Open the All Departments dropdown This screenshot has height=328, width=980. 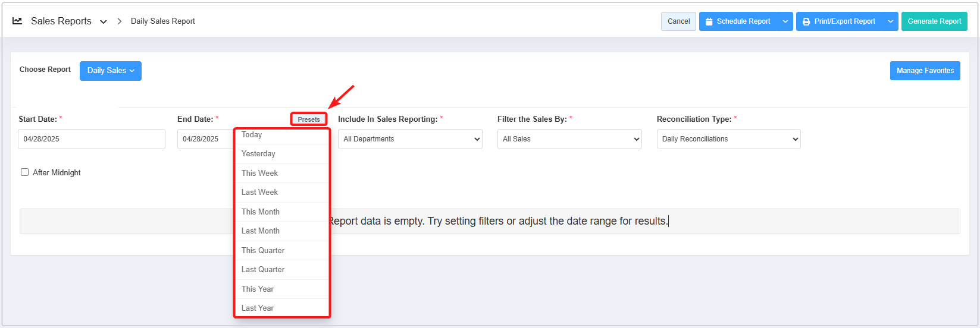[410, 139]
